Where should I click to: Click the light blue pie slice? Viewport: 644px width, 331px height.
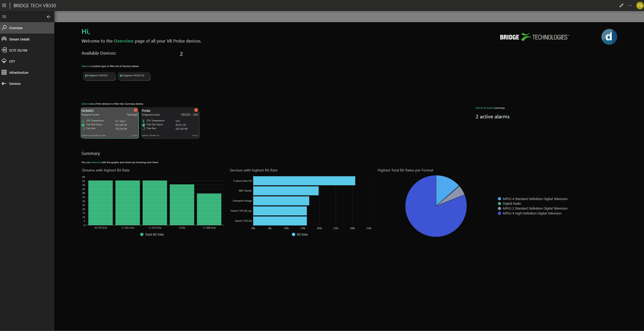pyautogui.click(x=444, y=188)
